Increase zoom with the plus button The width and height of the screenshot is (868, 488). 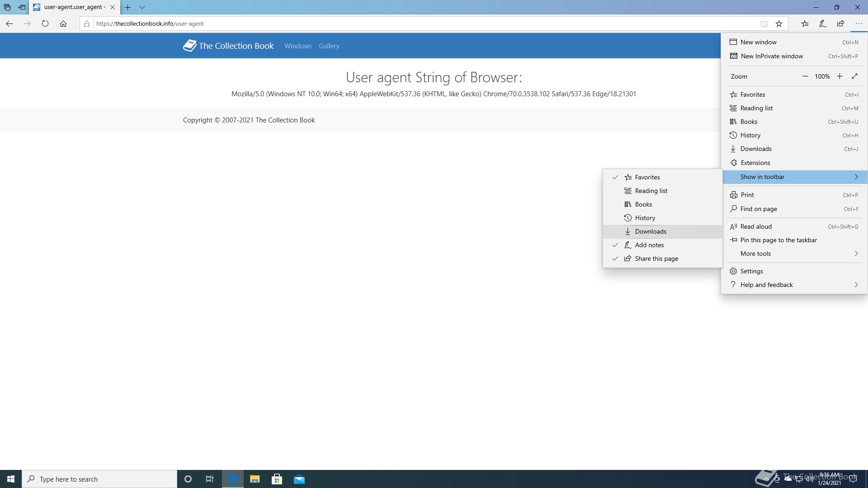click(840, 76)
